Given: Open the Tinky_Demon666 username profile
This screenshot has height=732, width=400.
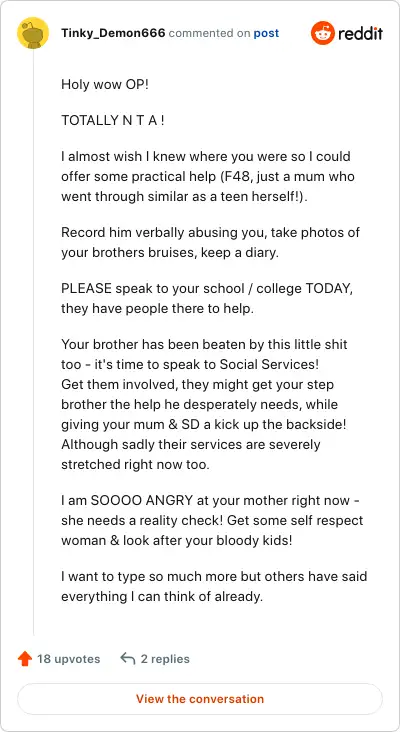Looking at the screenshot, I should click(113, 33).
